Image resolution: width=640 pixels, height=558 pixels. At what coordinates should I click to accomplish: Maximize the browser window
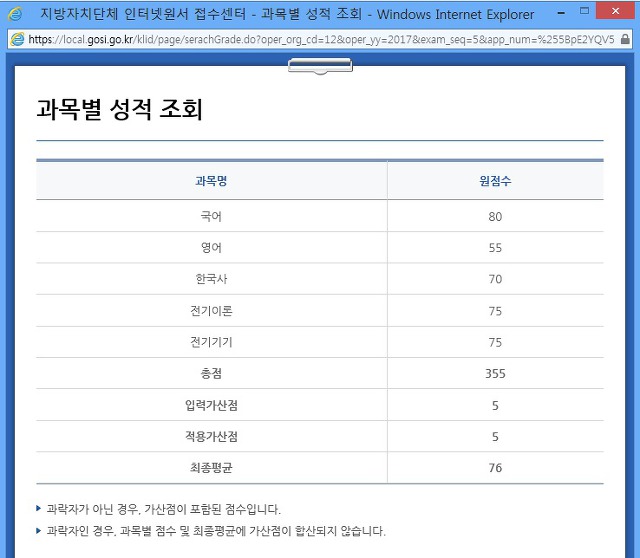tap(584, 11)
